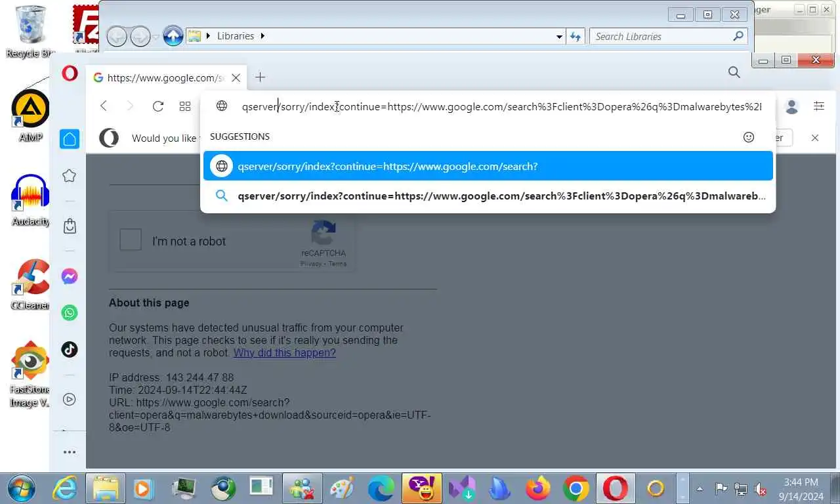Screen dimensions: 840x504
Task: Check the I'm not a robot checkbox
Action: 131,240
